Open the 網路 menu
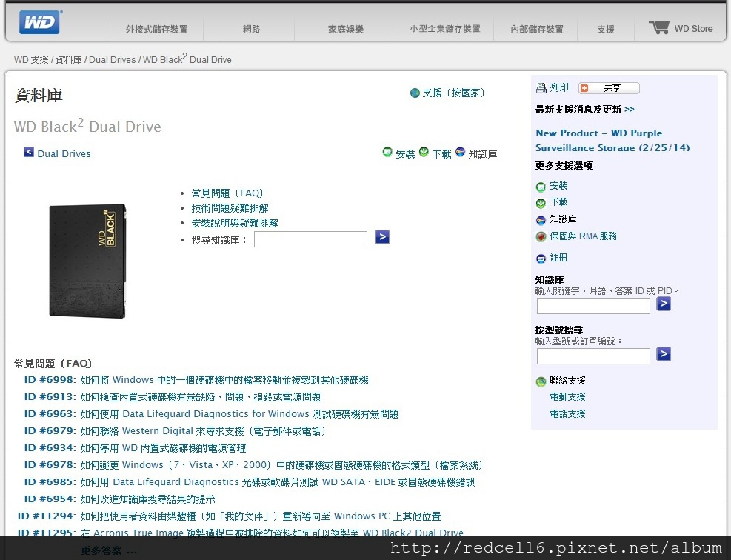This screenshot has height=560, width=731. pos(251,29)
